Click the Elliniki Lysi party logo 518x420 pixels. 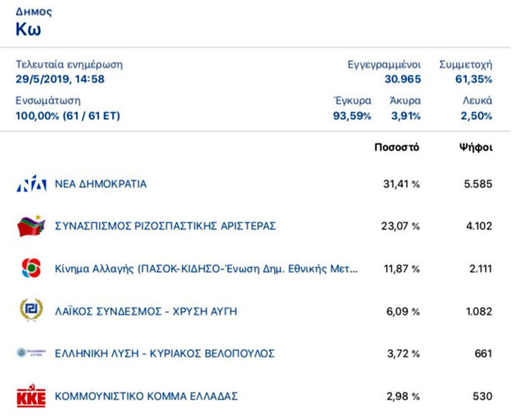[x=32, y=352]
